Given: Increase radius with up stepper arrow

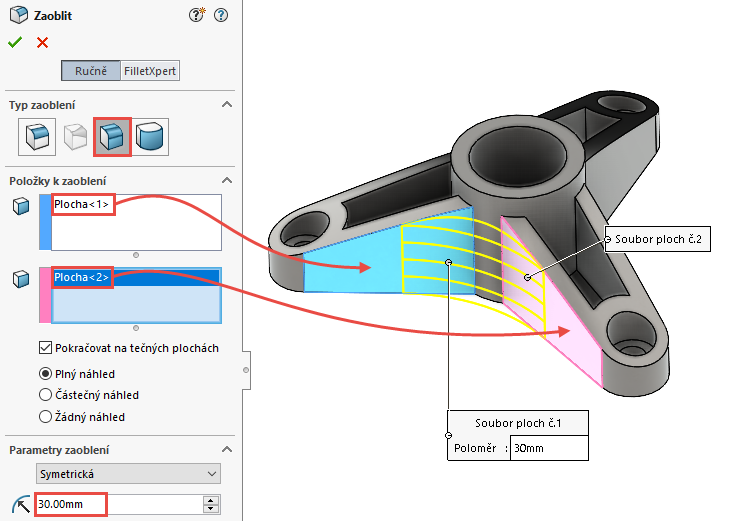Looking at the screenshot, I should point(211,500).
